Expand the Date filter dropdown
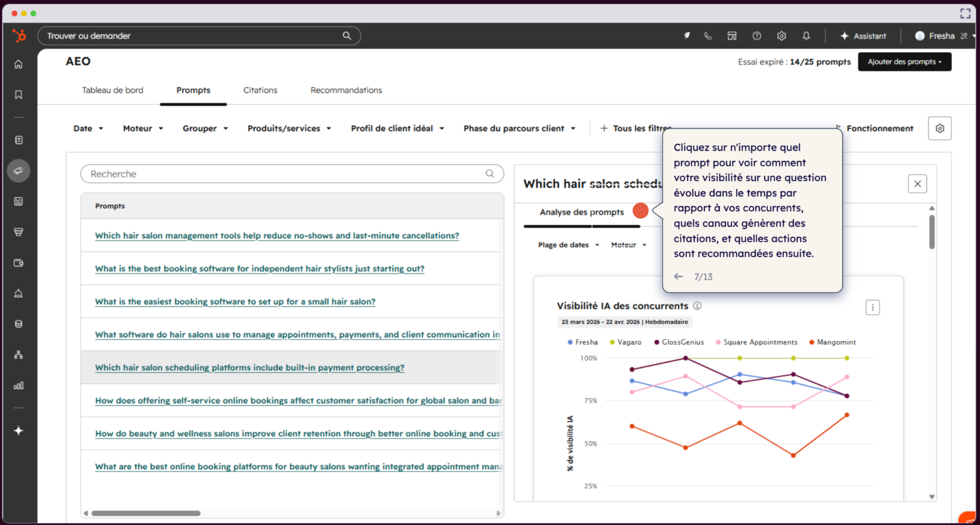Screen dimensions: 980x525 tap(89, 128)
